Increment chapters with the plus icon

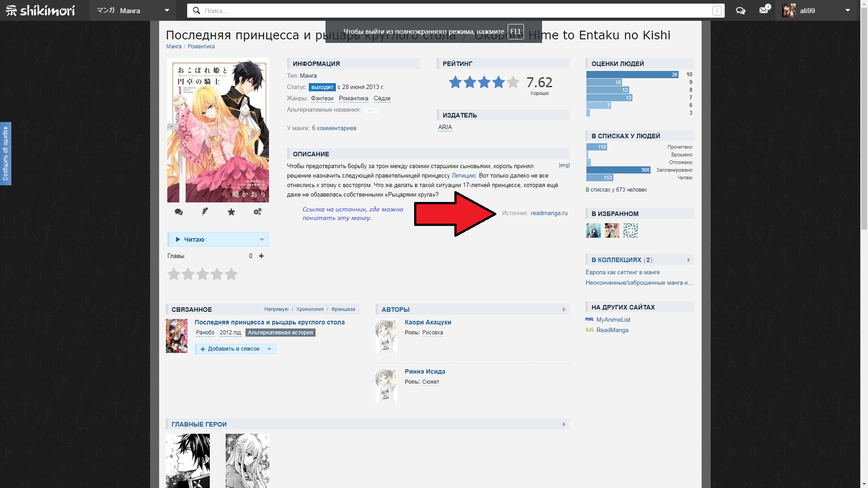261,256
